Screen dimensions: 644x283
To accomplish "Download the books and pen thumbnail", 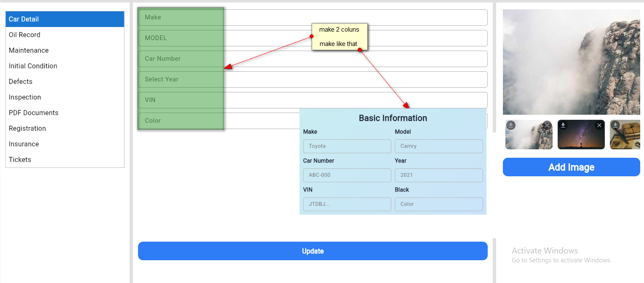I will [615, 125].
